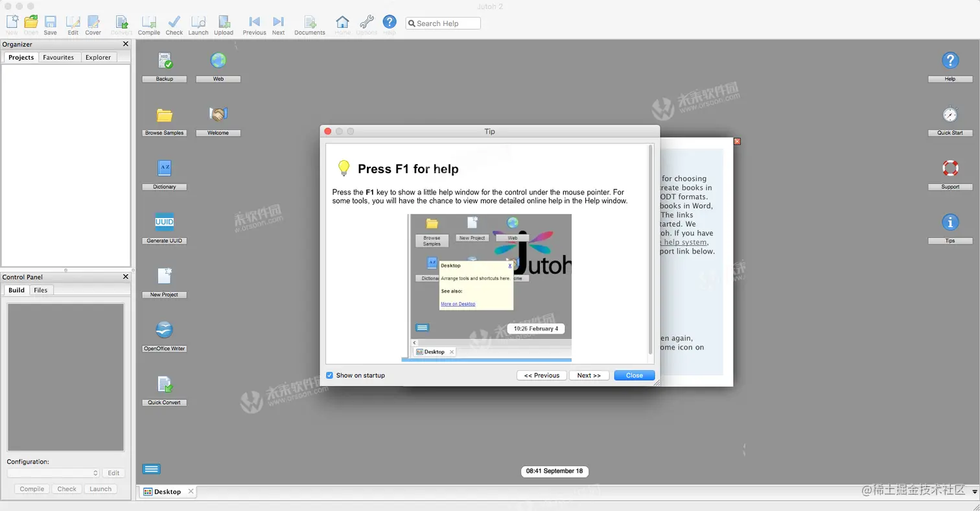Click the Tip dialog red close dot
The image size is (980, 511).
pyautogui.click(x=327, y=131)
